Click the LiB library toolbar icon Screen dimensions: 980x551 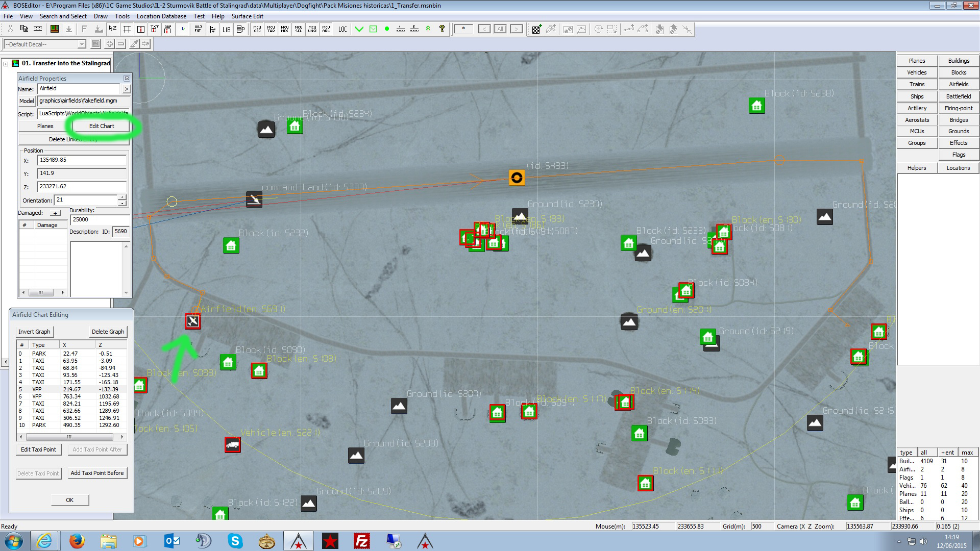226,29
